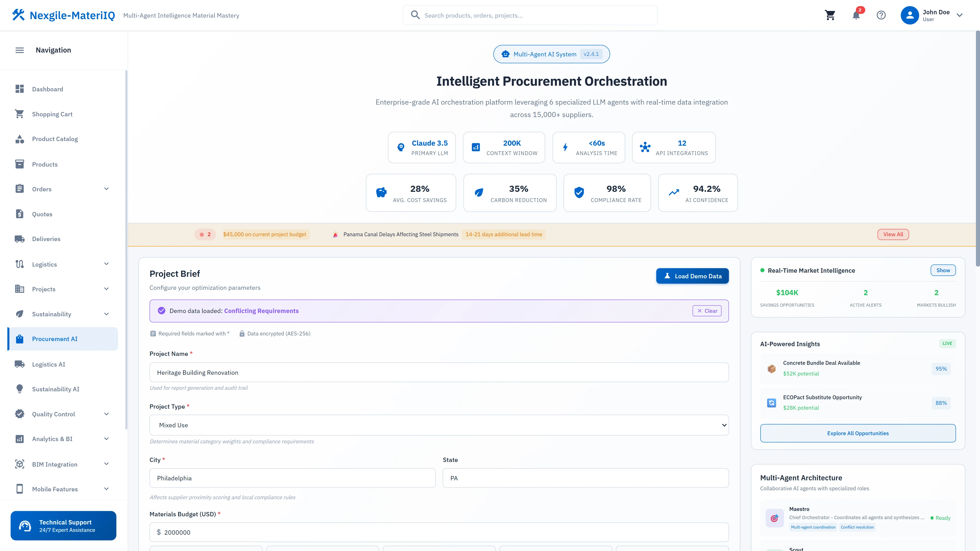Expand the Sustainability submenu arrow
980x551 pixels.
pyautogui.click(x=106, y=314)
